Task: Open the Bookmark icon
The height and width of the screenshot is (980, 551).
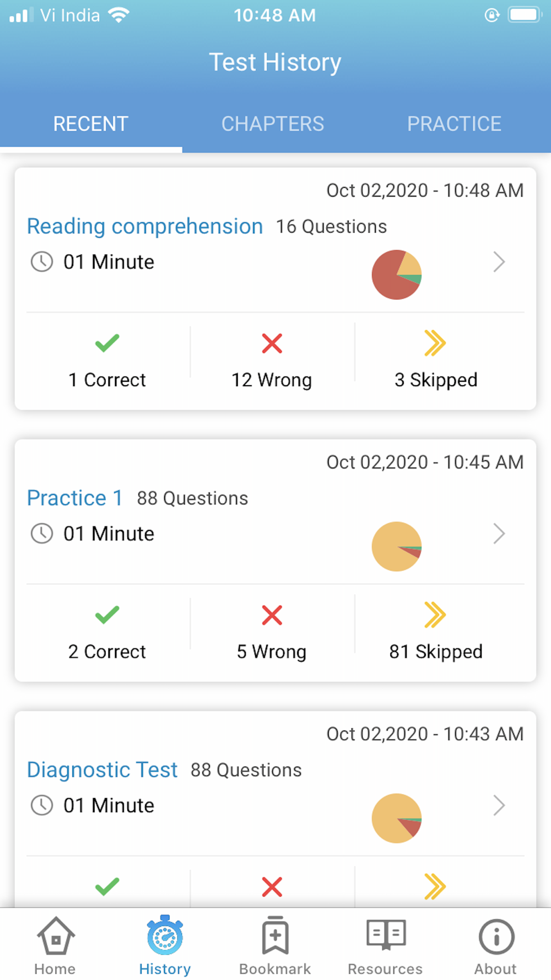Action: [275, 935]
